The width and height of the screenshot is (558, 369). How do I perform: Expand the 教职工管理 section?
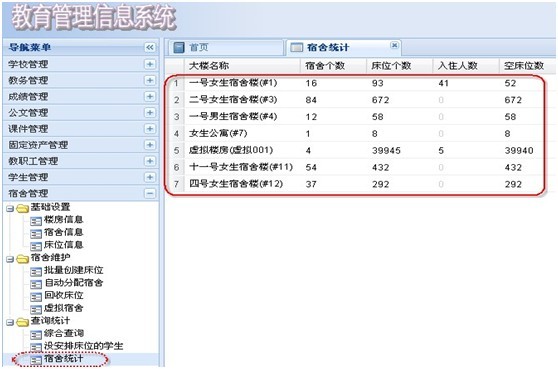point(150,161)
